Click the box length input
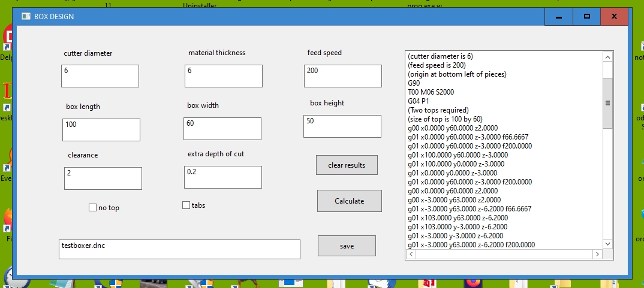Screen dimensions: 644x288 101,130
